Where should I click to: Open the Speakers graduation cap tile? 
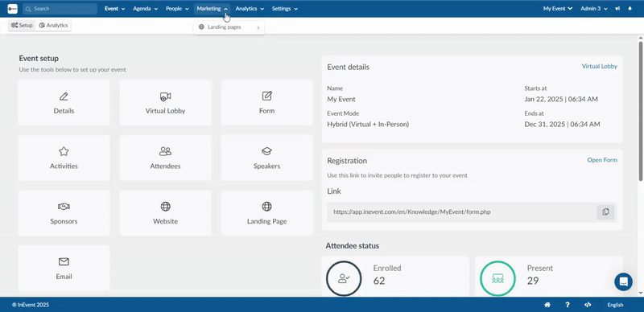coord(267,158)
